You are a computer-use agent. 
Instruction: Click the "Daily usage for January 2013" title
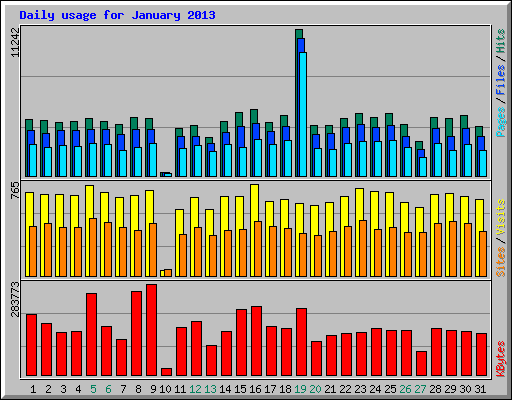[x=117, y=15]
